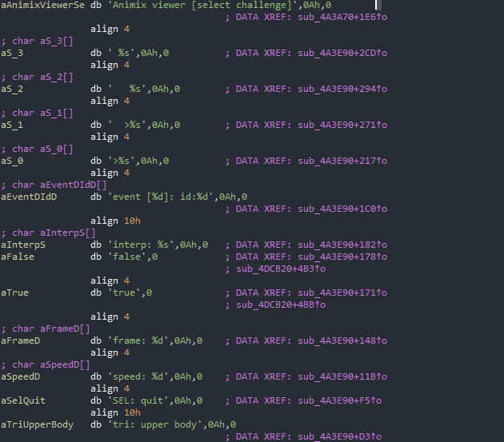The height and width of the screenshot is (442, 504).
Task: Click the 'Animix viewer [select challenge]' string
Action: pyautogui.click(x=205, y=5)
